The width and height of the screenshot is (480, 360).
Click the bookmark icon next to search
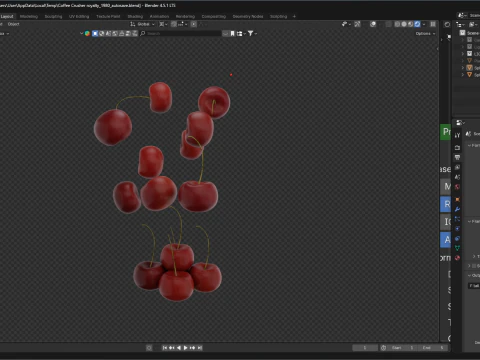pos(232,33)
